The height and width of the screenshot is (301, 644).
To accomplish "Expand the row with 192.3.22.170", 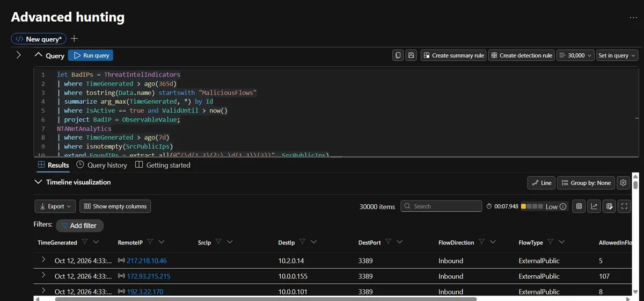I will [43, 291].
